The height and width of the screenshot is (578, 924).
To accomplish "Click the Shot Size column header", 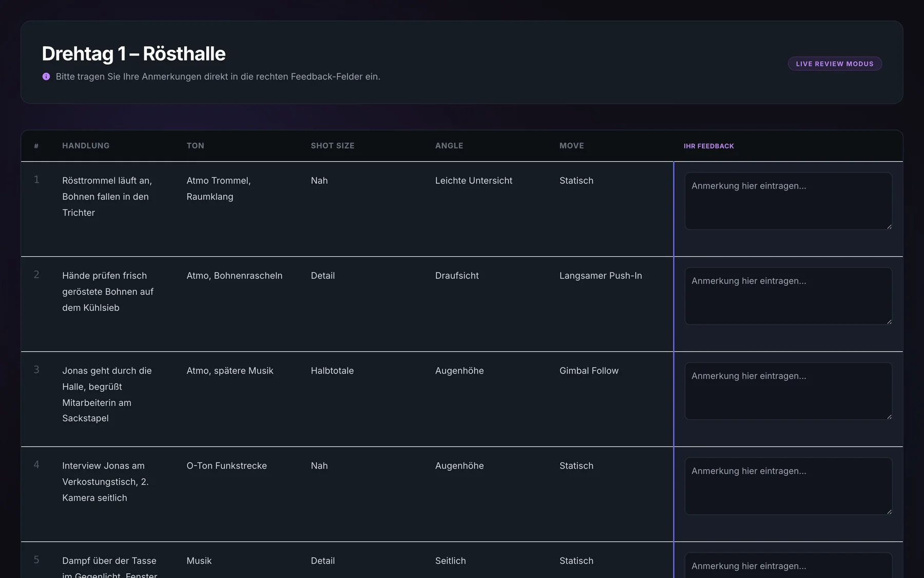I will point(333,146).
